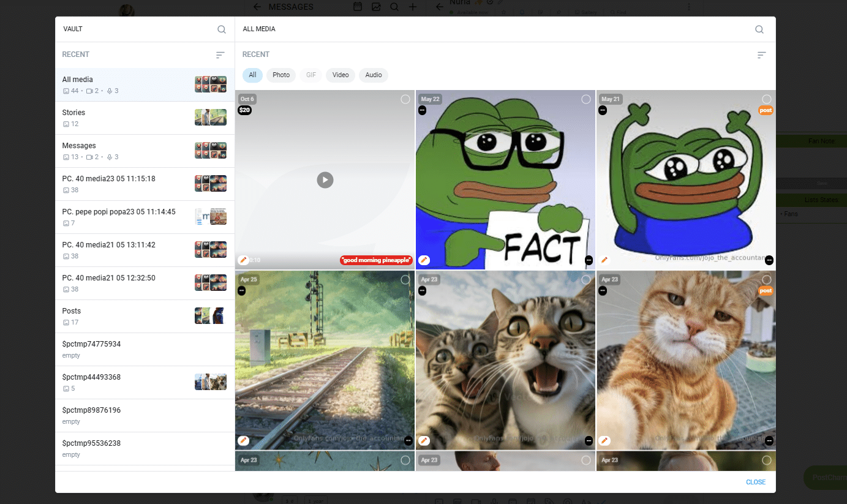Click the minus badge under the orange cat's Apr 23 date
The height and width of the screenshot is (504, 847).
coord(603,290)
